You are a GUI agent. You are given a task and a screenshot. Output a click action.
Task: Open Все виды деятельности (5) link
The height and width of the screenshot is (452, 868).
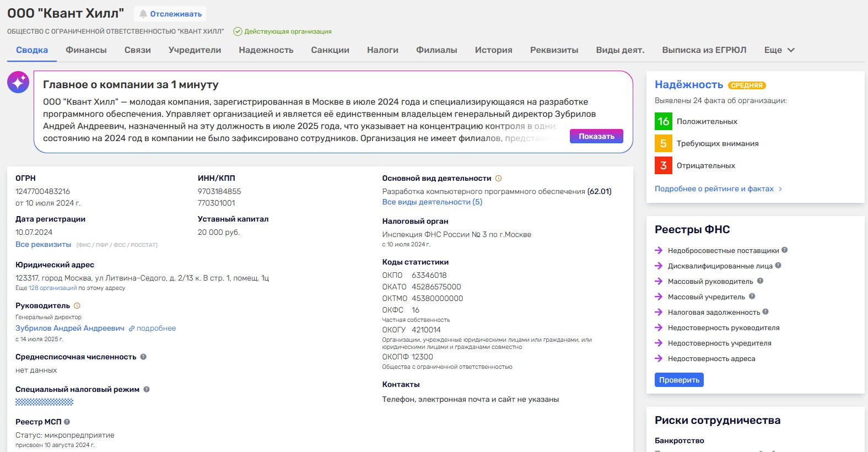click(x=432, y=202)
